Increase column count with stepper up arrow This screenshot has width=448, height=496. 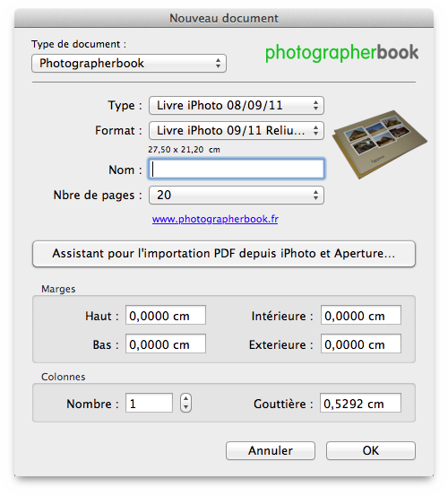pos(186,399)
